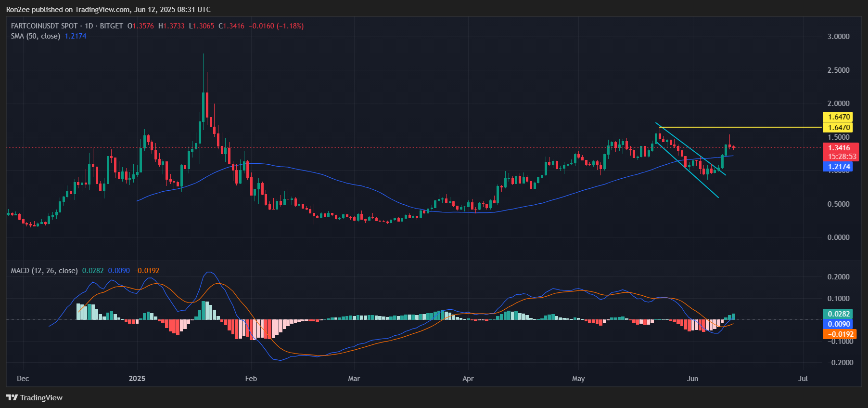The image size is (868, 408).
Task: Click the SMA value 1.2174 in legend
Action: point(76,36)
